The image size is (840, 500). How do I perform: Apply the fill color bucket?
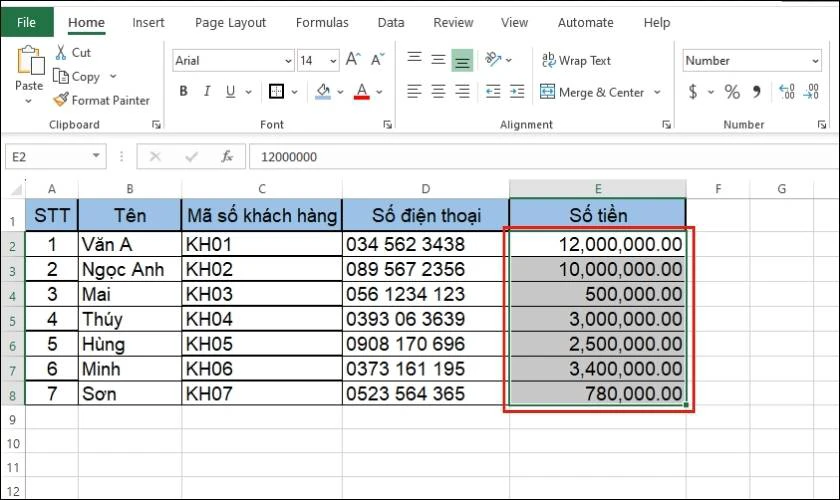coord(323,92)
